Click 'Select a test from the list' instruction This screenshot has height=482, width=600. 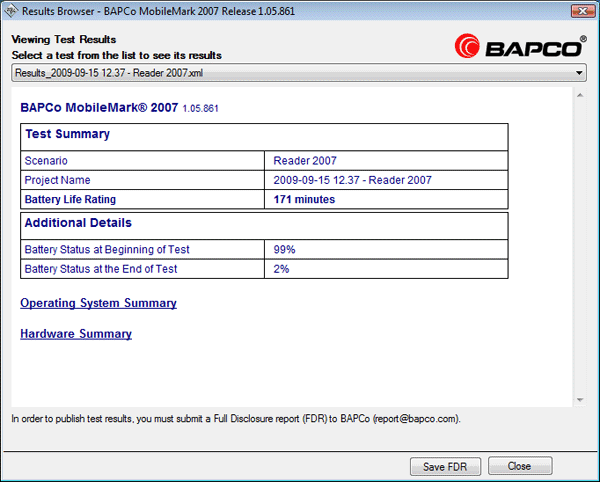tap(116, 55)
